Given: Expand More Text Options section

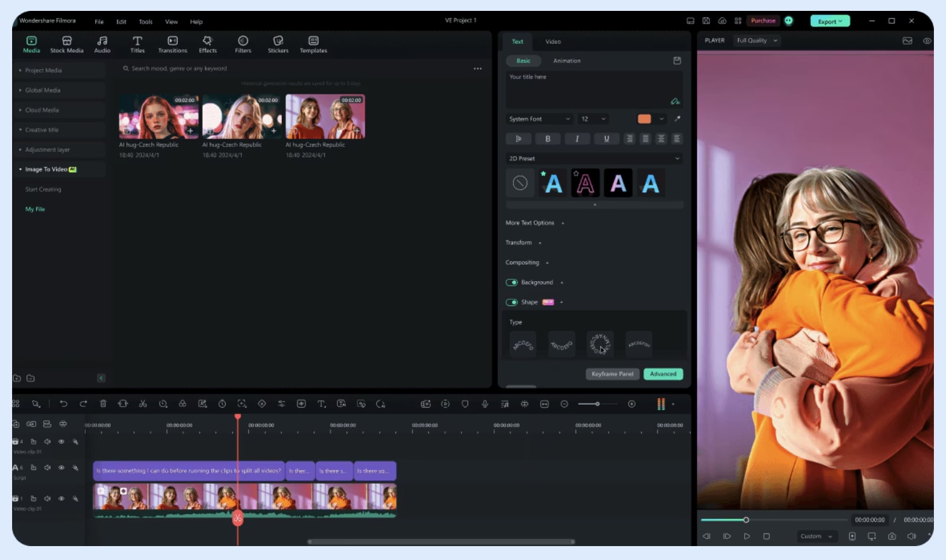Looking at the screenshot, I should [x=535, y=223].
